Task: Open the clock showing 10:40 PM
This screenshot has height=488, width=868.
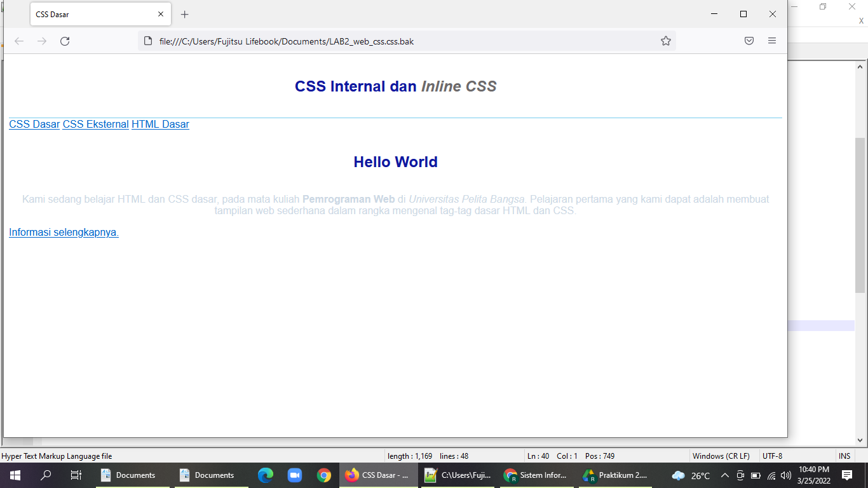Action: tap(814, 475)
